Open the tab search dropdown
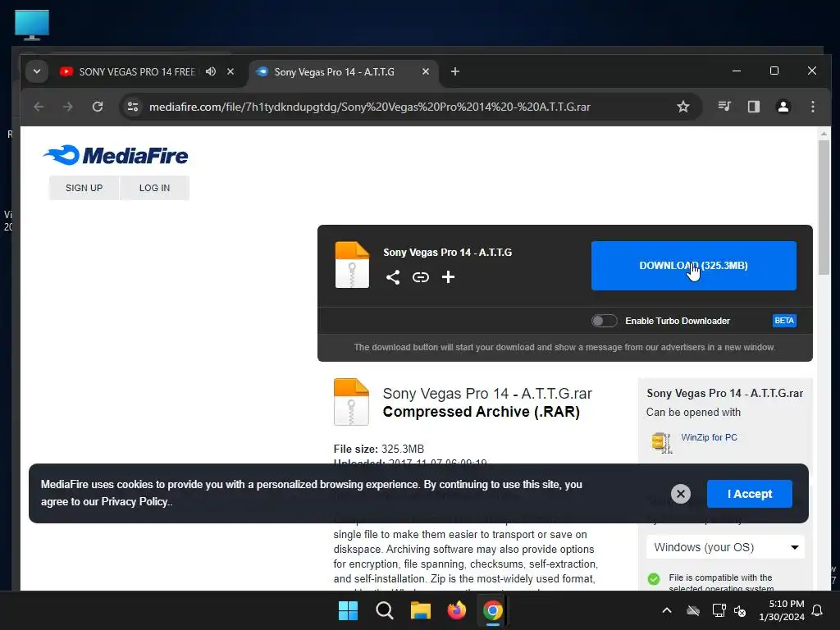Screen dimensions: 840x630 click(37, 71)
